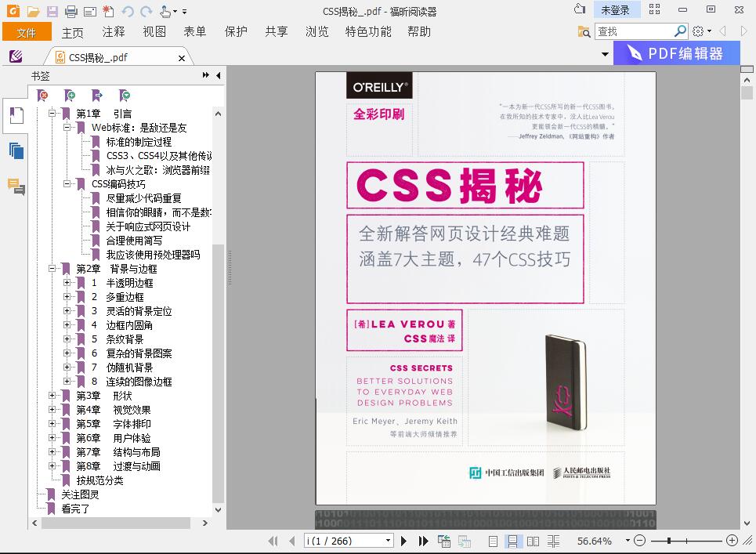Viewport: 756px width, 554px height.
Task: Go to the first page button
Action: [273, 541]
